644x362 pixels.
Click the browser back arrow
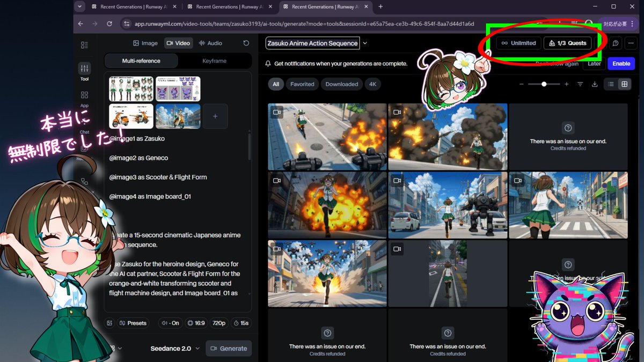click(x=80, y=24)
